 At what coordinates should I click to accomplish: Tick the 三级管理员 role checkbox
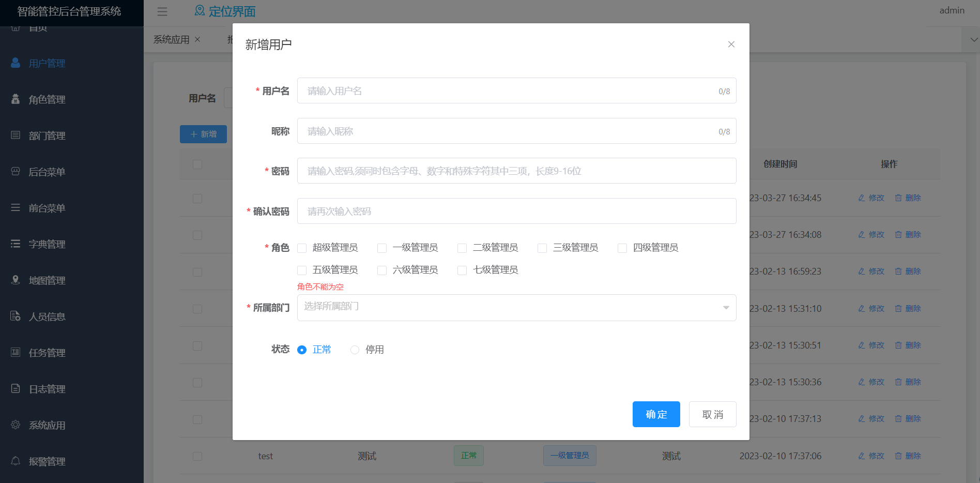[x=542, y=248]
